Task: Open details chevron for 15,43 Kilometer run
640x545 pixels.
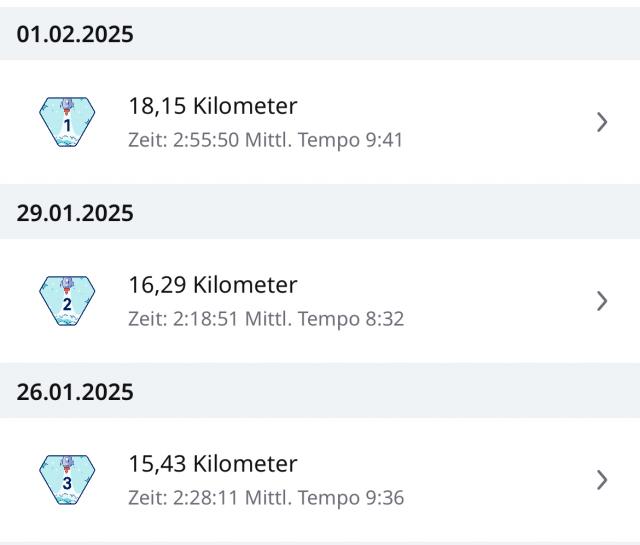Action: [x=602, y=480]
